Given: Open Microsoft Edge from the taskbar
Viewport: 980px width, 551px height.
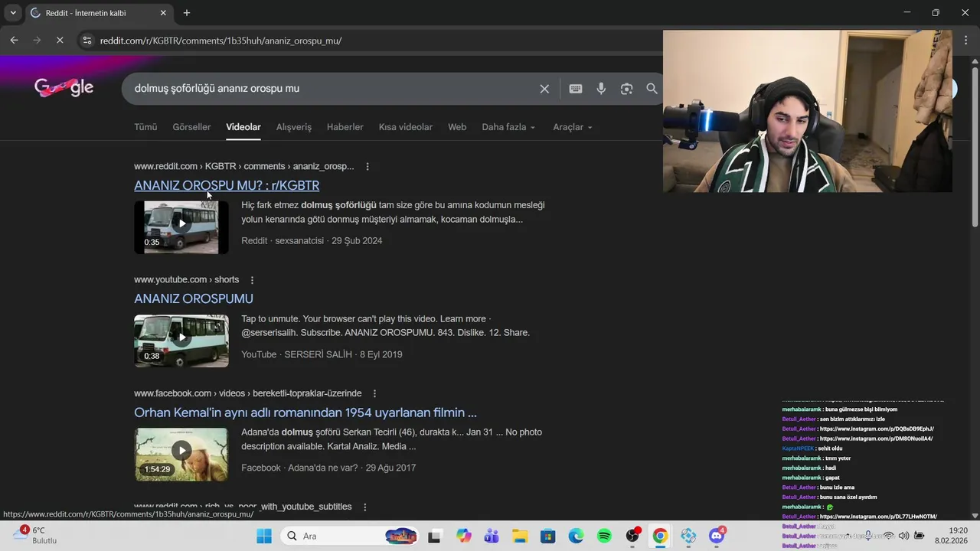Looking at the screenshot, I should pos(576,536).
